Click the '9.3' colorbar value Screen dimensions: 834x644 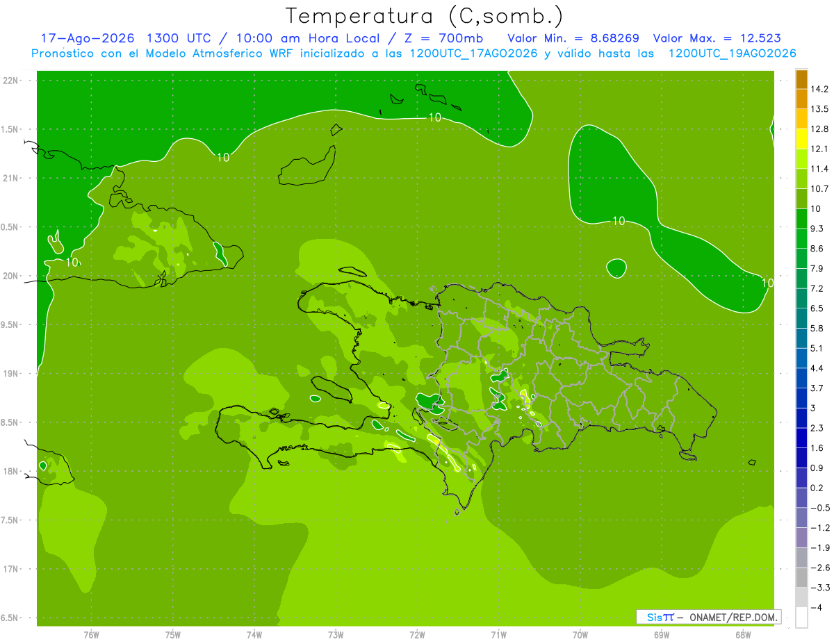pos(817,229)
